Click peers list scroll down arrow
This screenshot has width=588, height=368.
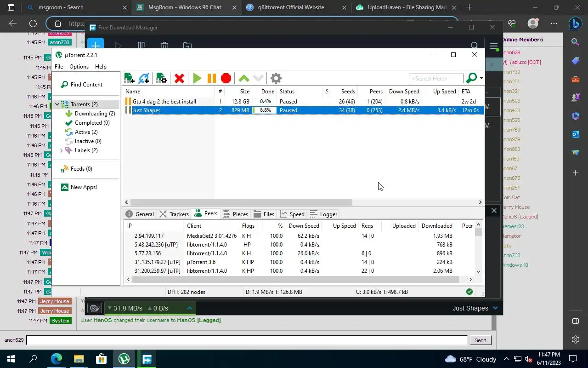pyautogui.click(x=478, y=271)
